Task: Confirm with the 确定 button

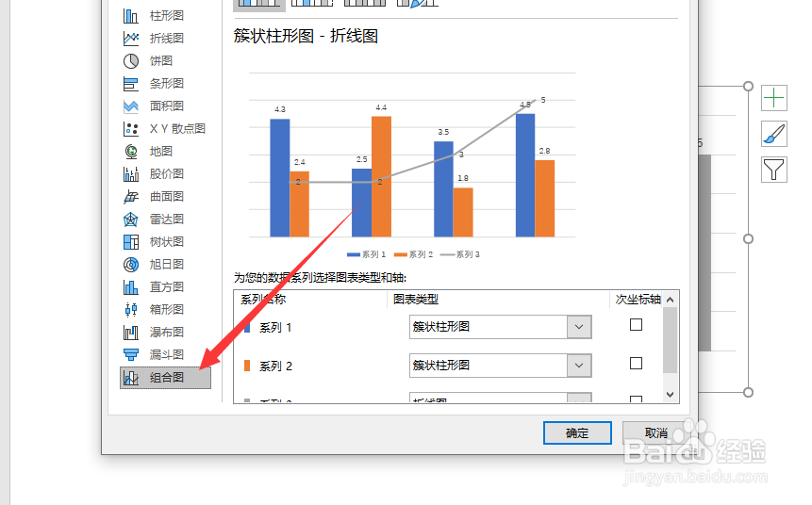Action: [x=577, y=432]
